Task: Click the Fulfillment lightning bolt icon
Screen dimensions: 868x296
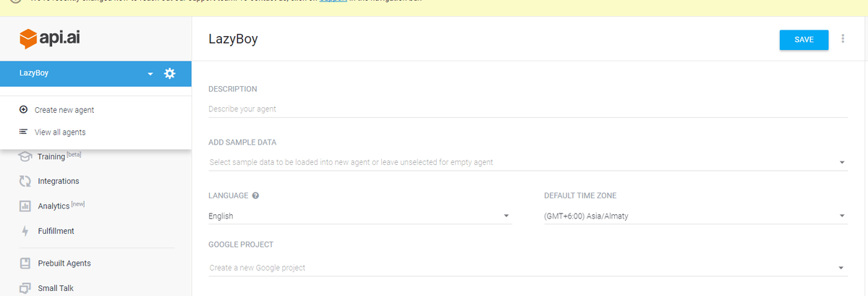Action: tap(25, 232)
